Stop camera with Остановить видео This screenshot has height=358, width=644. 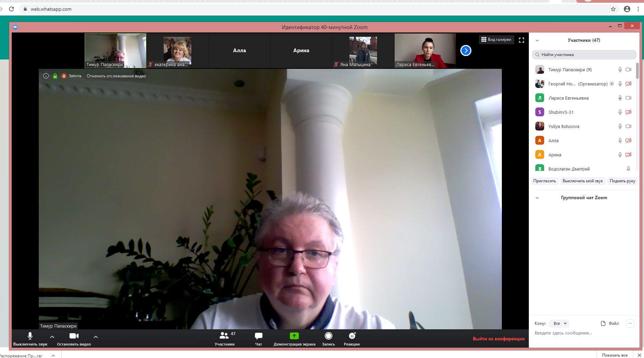tap(74, 339)
